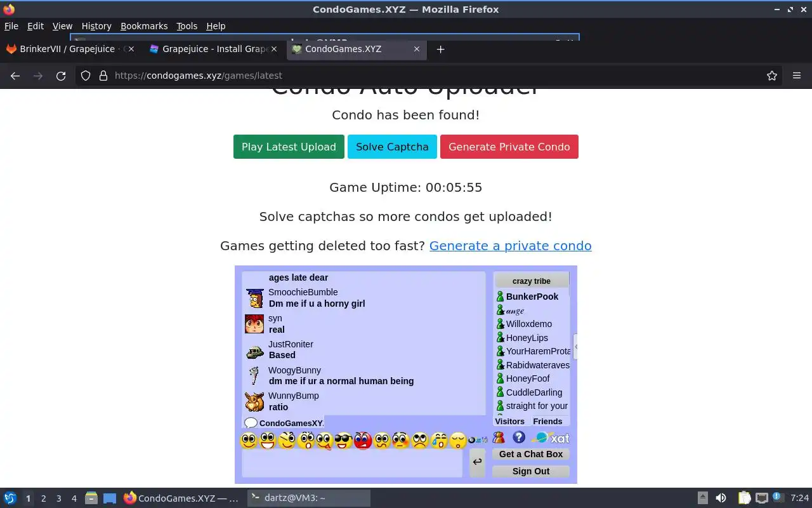This screenshot has width=812, height=508.
Task: Insert the blushing emoji
Action: click(x=401, y=440)
